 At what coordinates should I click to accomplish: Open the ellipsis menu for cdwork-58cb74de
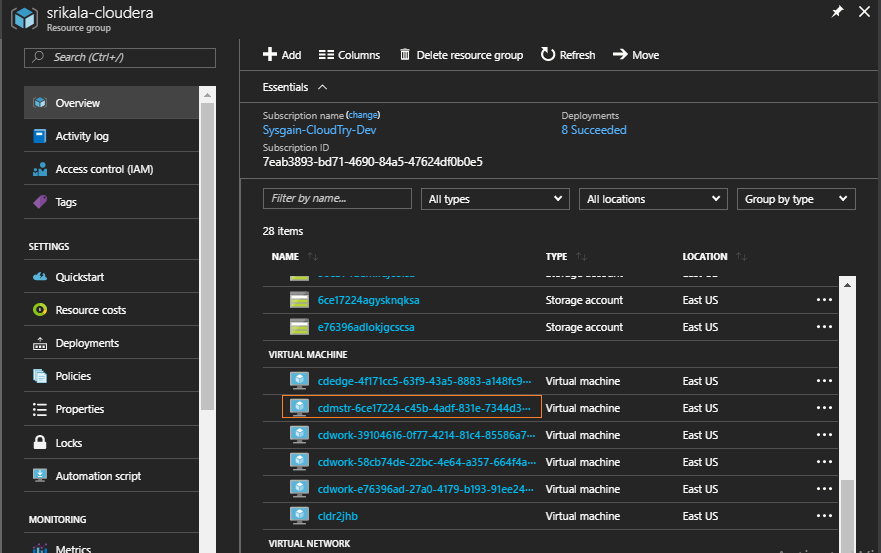point(824,461)
